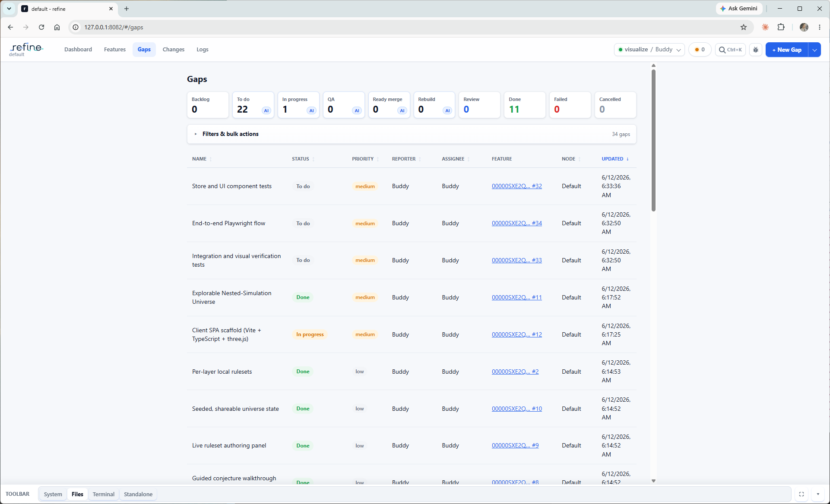Open the Logs tab

[x=203, y=50]
